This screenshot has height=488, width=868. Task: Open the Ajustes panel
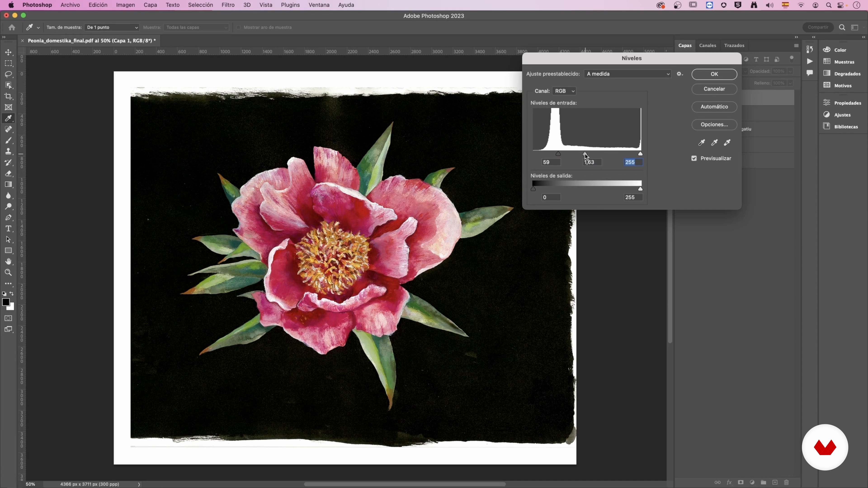click(x=837, y=115)
